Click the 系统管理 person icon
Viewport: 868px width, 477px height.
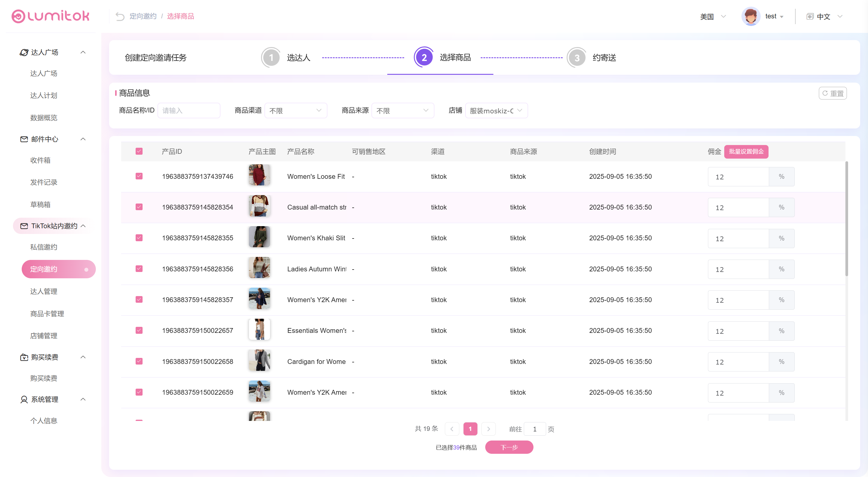[x=24, y=400]
